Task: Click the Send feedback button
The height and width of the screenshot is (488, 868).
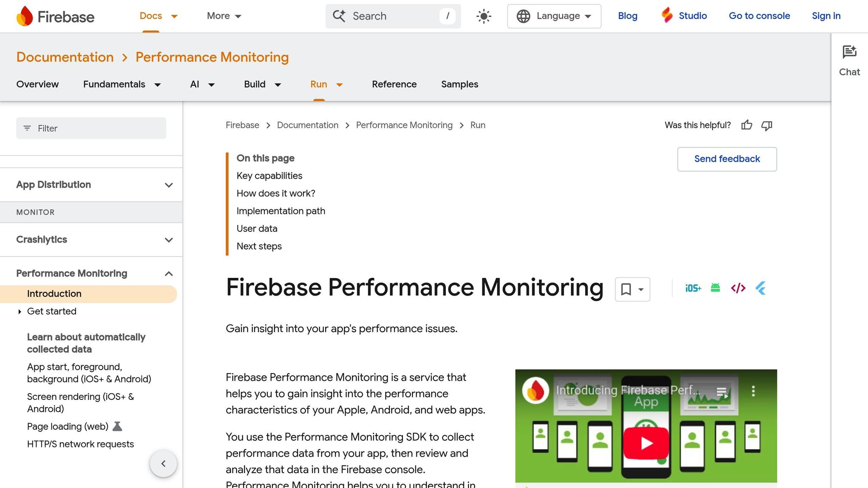Action: tap(727, 159)
